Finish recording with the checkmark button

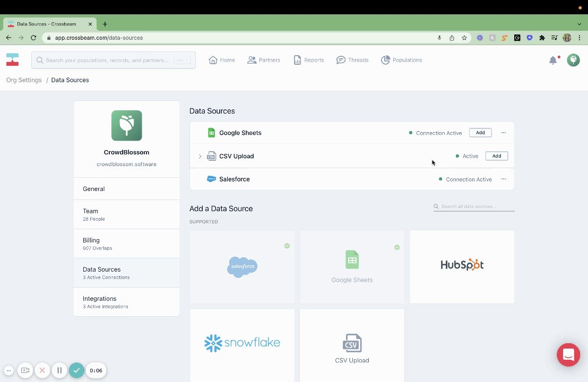click(76, 370)
